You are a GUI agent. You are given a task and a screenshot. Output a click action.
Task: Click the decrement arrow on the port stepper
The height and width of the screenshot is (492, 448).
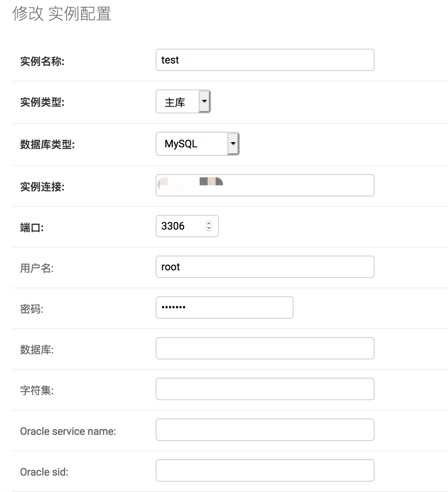point(209,229)
